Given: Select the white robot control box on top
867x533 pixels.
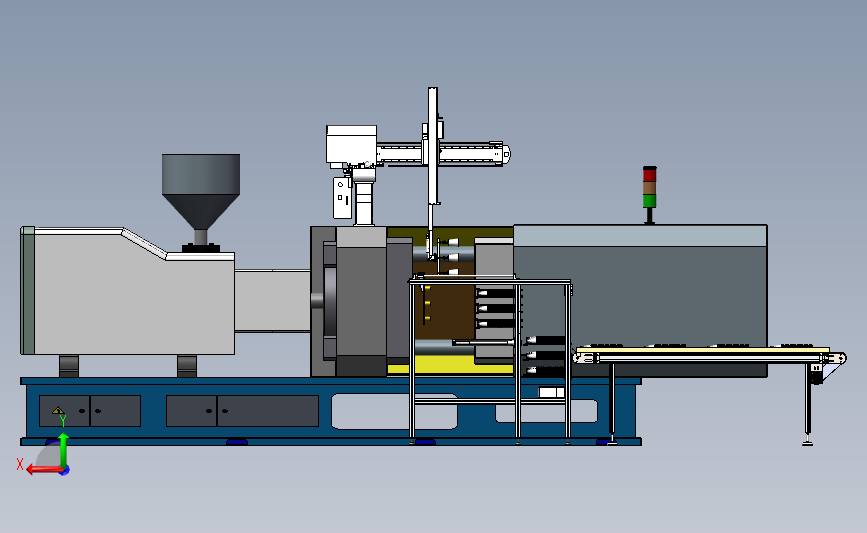Looking at the screenshot, I should coord(351,144).
